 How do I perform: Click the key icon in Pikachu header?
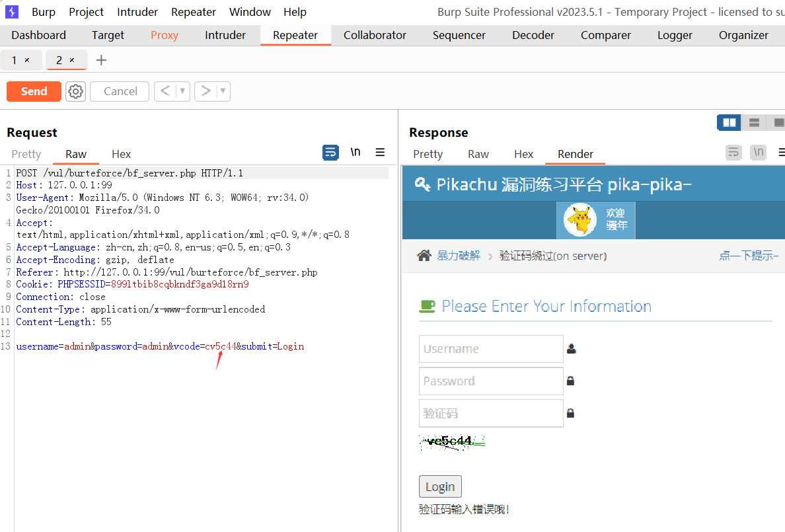(x=422, y=184)
